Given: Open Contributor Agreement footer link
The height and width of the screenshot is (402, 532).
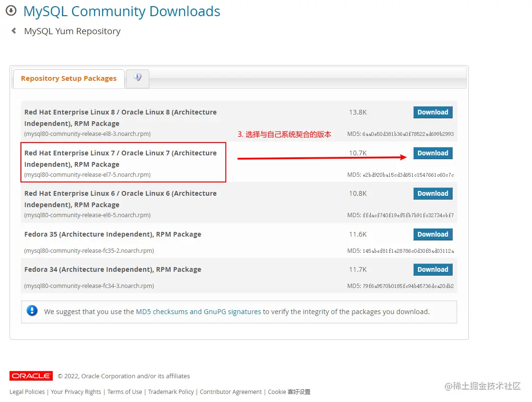Looking at the screenshot, I should tap(231, 392).
